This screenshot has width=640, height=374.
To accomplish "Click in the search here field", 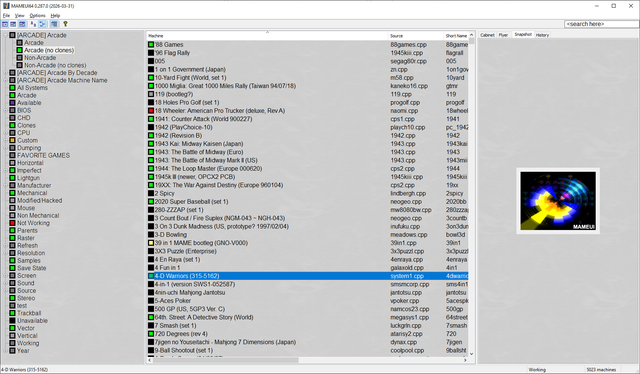I will click(602, 24).
